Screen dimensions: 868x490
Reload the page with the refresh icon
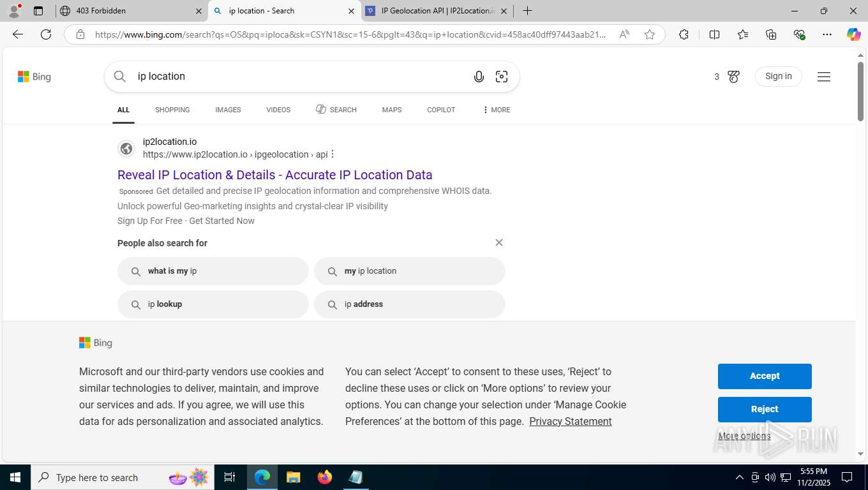click(x=46, y=34)
